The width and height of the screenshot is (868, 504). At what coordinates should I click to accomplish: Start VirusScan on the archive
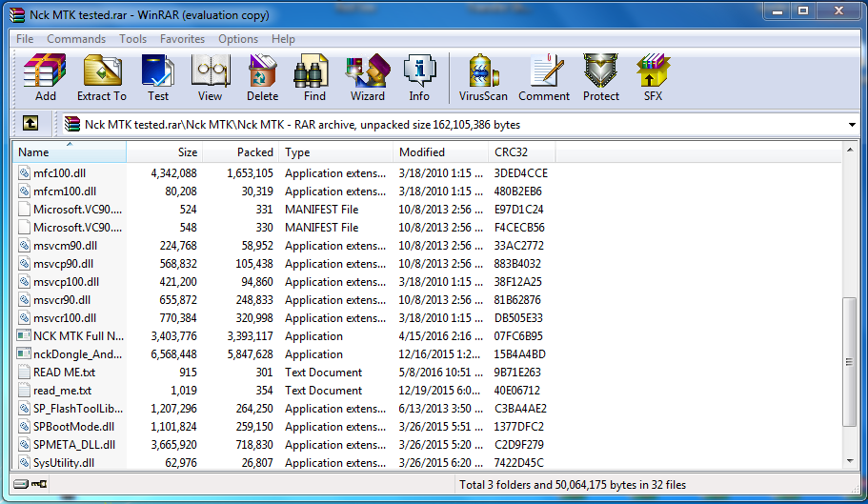tap(483, 78)
